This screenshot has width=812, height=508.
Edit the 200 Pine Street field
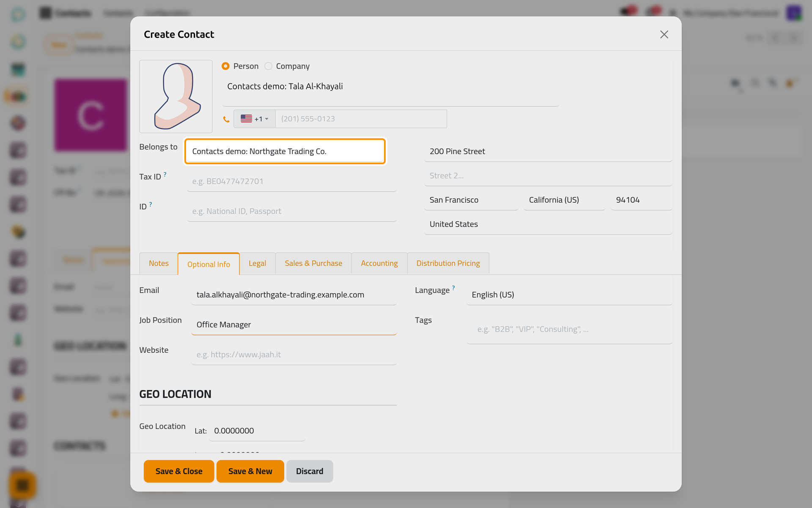coord(548,151)
